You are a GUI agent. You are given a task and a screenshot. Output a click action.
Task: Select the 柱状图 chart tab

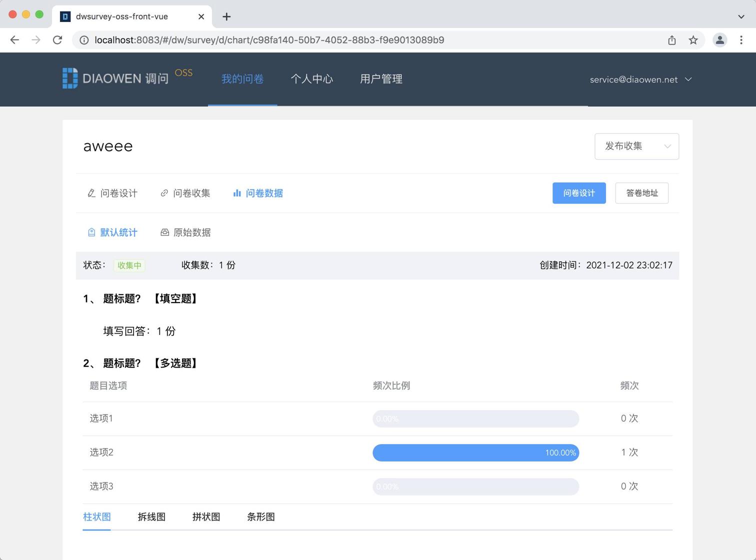pyautogui.click(x=96, y=517)
